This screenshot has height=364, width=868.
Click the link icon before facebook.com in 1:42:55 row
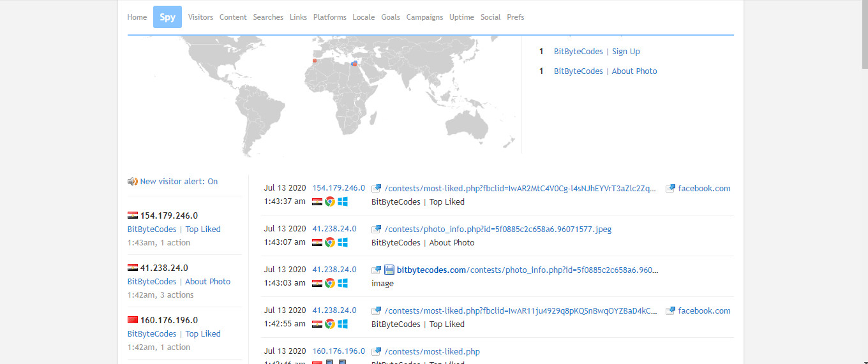pyautogui.click(x=670, y=311)
